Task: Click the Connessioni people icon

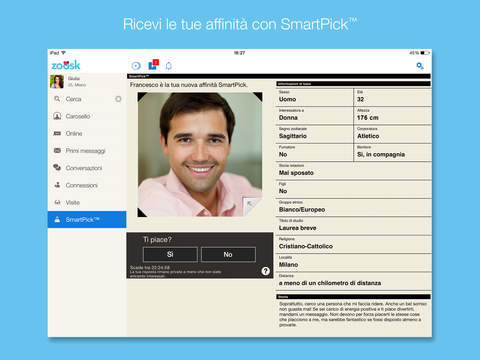Action: point(57,185)
